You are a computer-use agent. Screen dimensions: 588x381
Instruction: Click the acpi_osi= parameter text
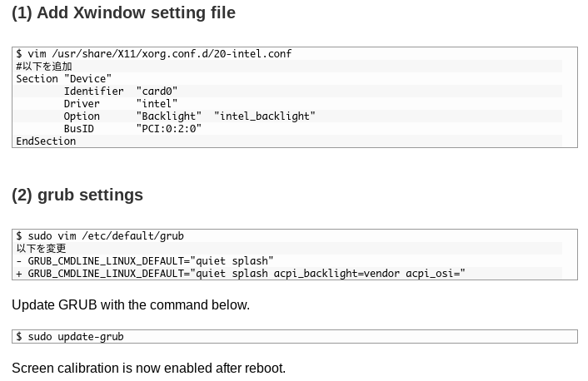pos(436,274)
